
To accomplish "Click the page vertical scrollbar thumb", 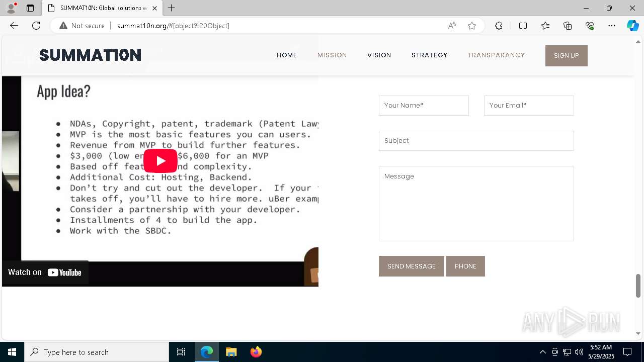I will (x=638, y=286).
